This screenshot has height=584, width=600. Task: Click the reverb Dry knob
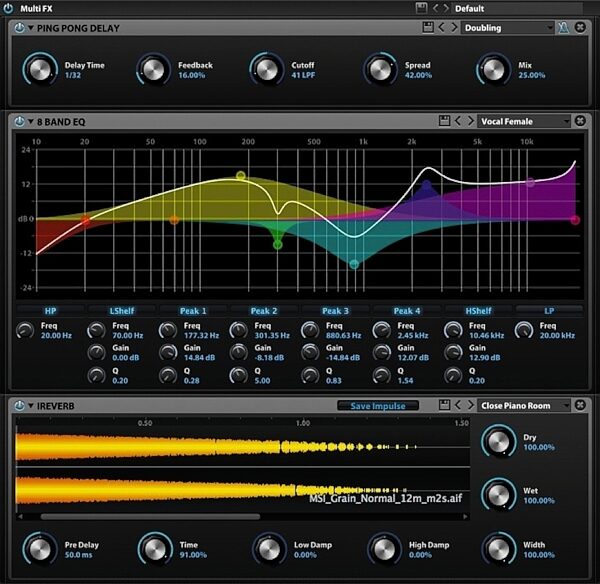point(499,442)
